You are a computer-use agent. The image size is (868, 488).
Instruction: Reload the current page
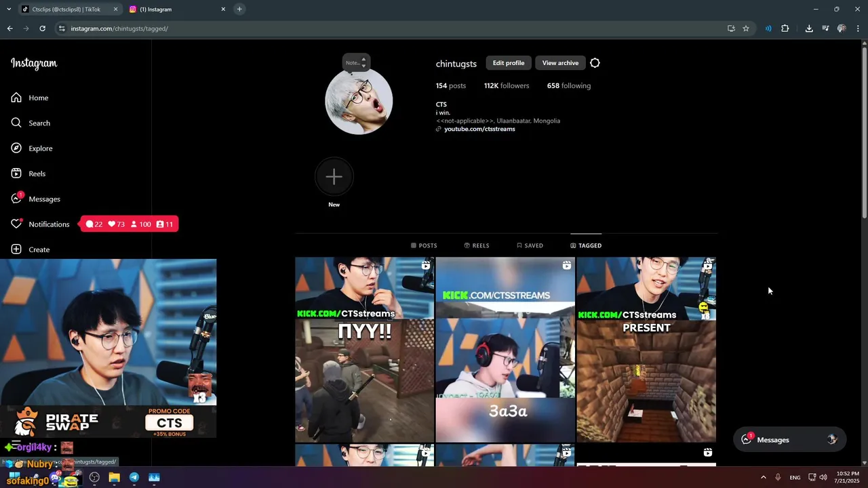pyautogui.click(x=42, y=28)
